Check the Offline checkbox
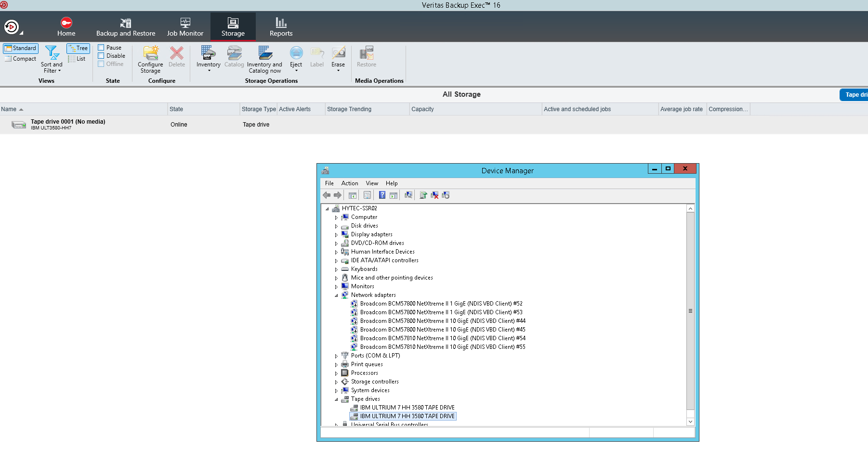The image size is (868, 473). click(101, 64)
